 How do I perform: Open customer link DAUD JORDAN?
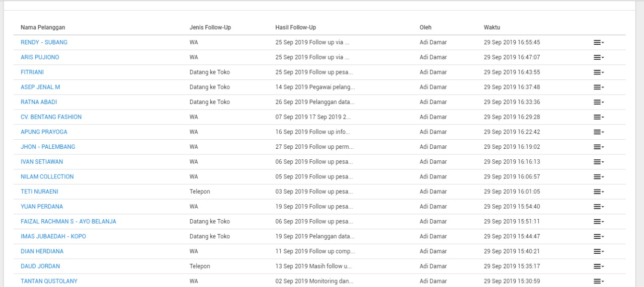click(x=40, y=266)
